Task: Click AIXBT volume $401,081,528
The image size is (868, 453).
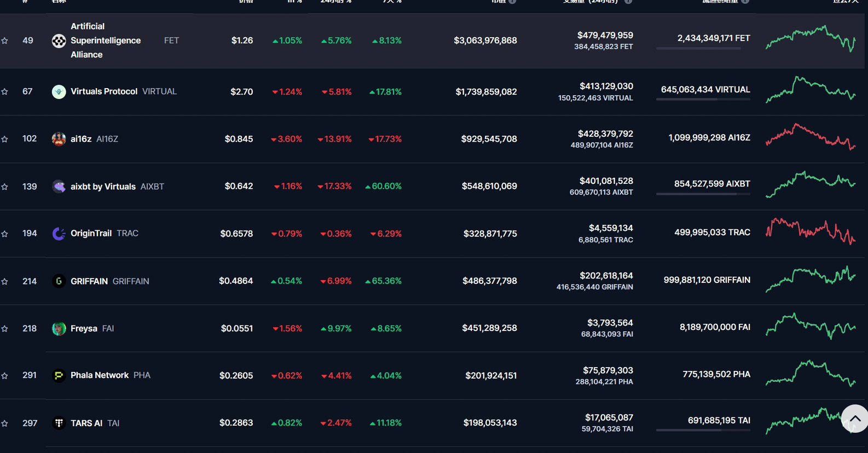Action: point(606,181)
